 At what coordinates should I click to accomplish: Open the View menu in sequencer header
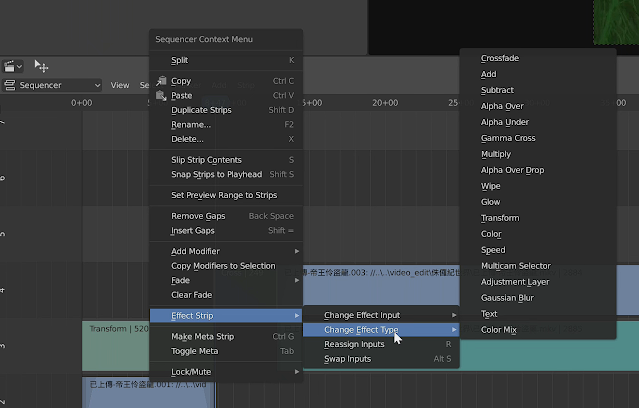[120, 85]
